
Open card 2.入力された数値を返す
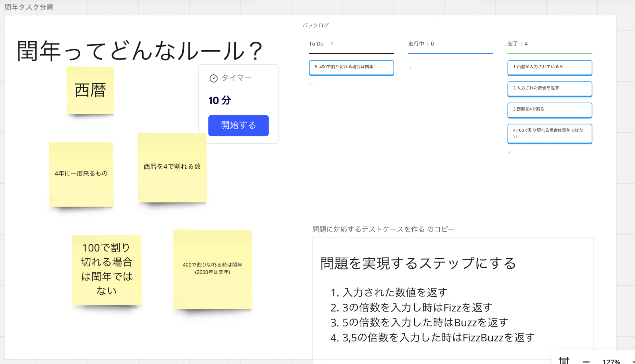tap(549, 89)
